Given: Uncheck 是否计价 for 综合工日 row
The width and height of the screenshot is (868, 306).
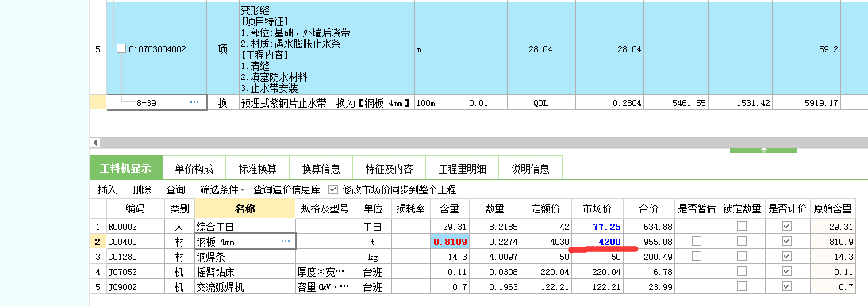Looking at the screenshot, I should pos(787,226).
